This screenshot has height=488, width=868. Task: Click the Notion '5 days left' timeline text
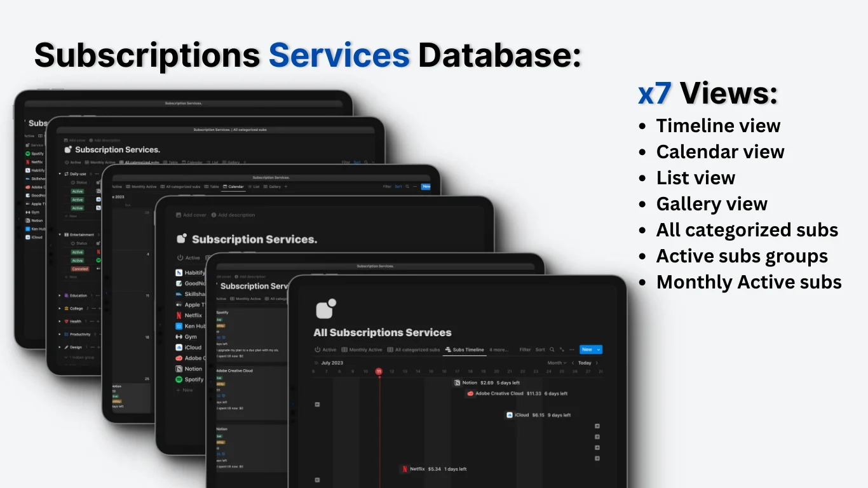pyautogui.click(x=508, y=383)
